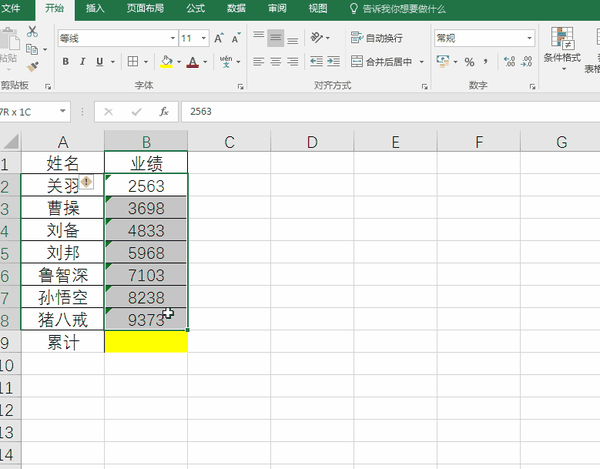Expand the number format dropdown 常规
The height and width of the screenshot is (469, 600).
(x=529, y=38)
